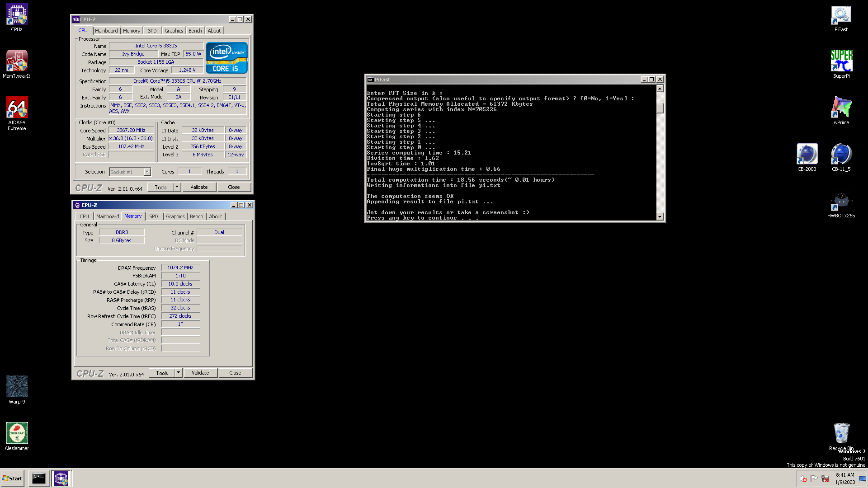Launch HWBOTx265 desktop shortcut
This screenshot has width=868, height=488.
click(841, 206)
